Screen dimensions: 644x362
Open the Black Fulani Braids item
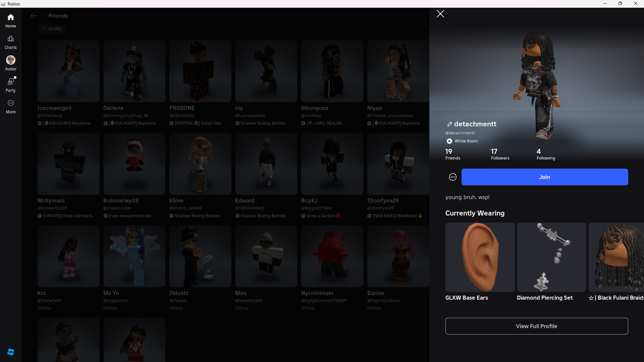616,257
